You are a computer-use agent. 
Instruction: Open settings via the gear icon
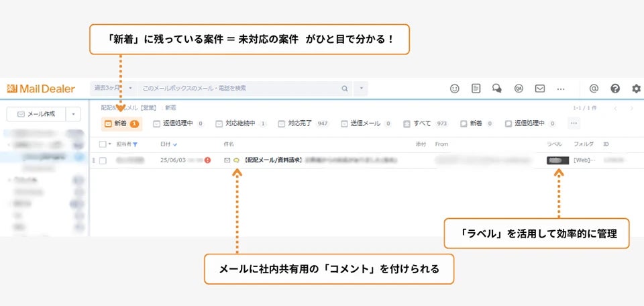(636, 89)
